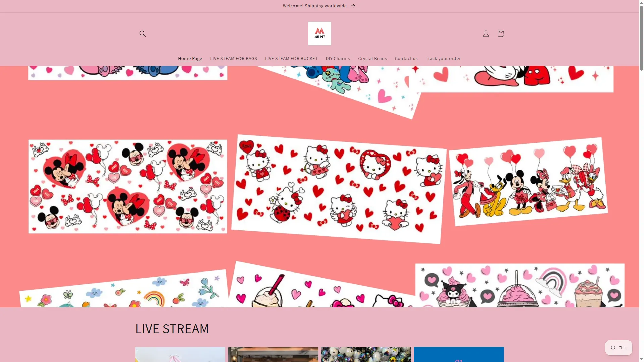Go to LIVE STEAM FOR BUCKET
Viewport: 644px width, 362px height.
pos(291,58)
